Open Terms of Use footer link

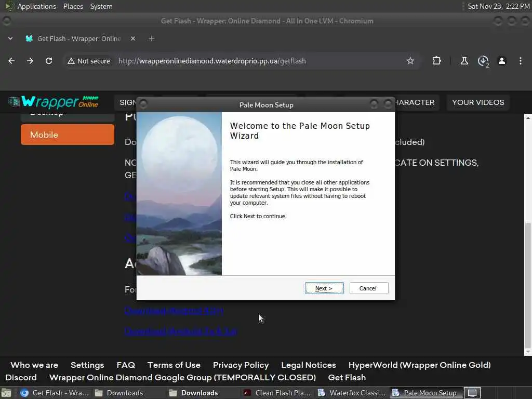pyautogui.click(x=174, y=365)
